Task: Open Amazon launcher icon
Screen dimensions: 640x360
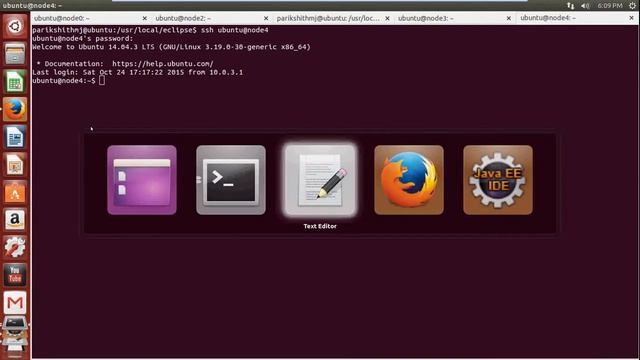Action: pos(15,220)
